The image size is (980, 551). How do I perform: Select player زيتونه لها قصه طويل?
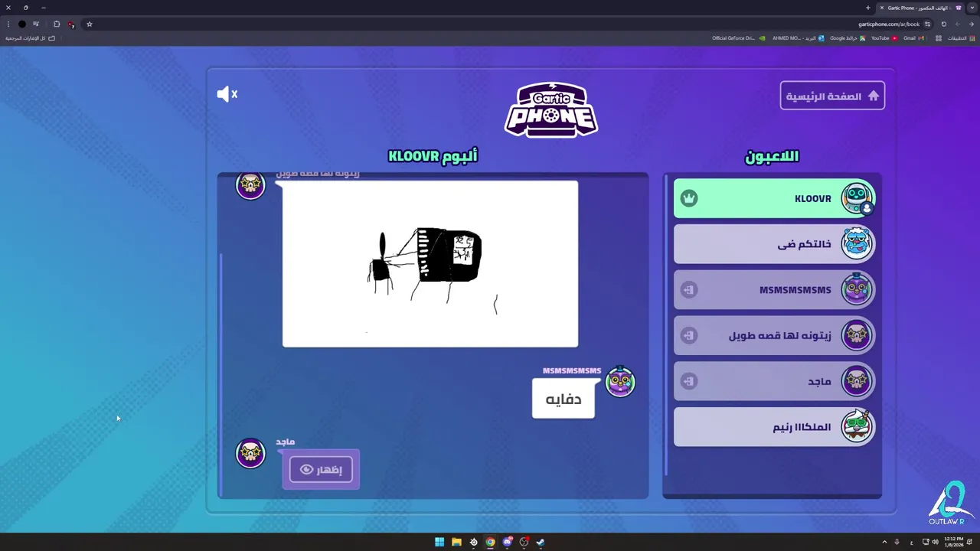pyautogui.click(x=774, y=335)
